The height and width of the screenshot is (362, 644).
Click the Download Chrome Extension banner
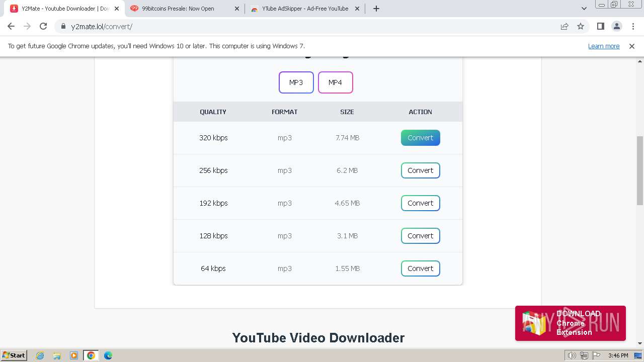coord(571,323)
